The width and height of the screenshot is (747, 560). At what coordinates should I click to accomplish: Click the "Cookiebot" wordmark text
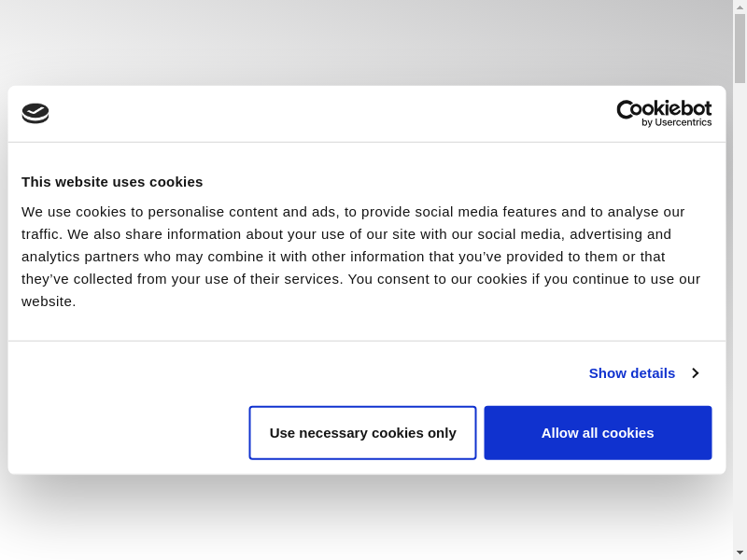pos(664,108)
